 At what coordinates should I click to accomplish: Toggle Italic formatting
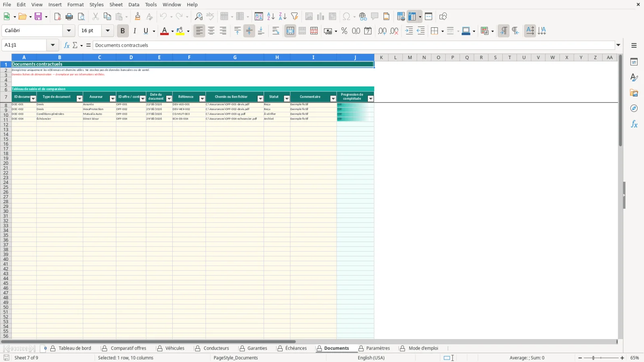tap(134, 31)
